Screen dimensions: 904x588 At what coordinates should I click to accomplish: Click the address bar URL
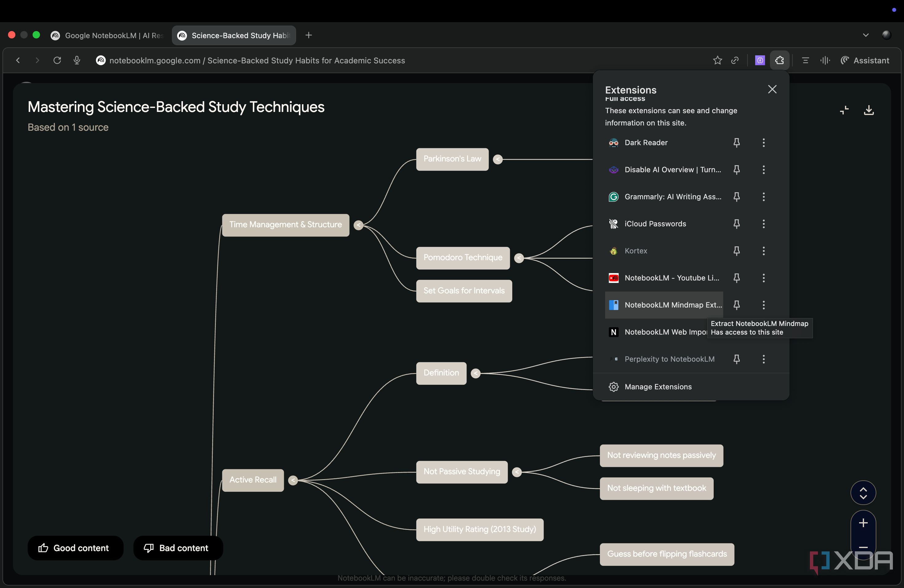257,60
